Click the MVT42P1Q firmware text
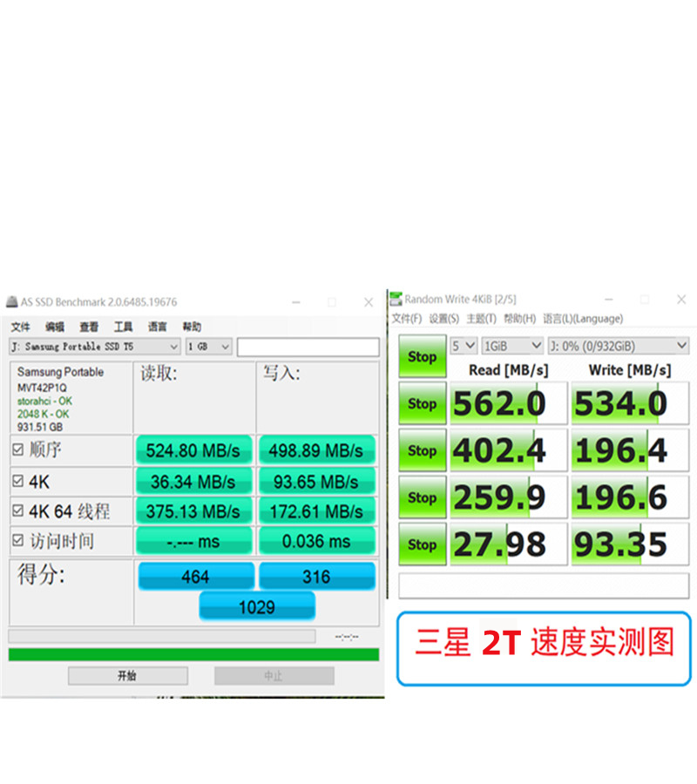This screenshot has width=697, height=784. 42,388
